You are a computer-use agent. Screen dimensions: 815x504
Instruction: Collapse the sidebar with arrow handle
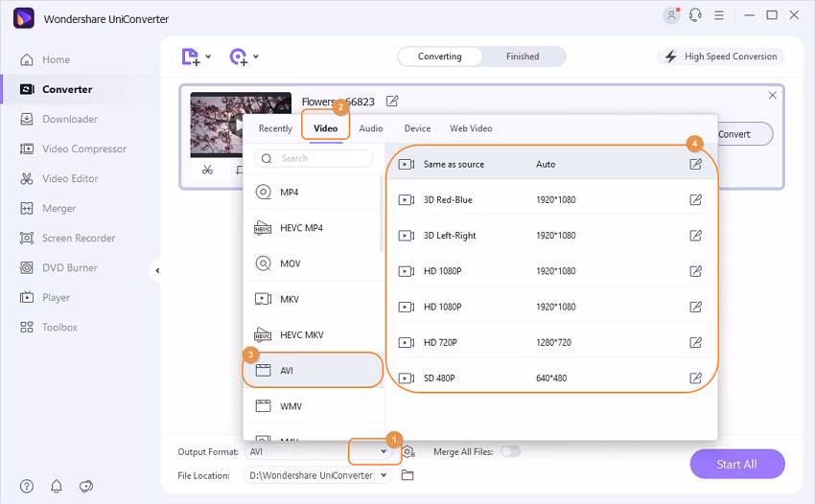[157, 271]
